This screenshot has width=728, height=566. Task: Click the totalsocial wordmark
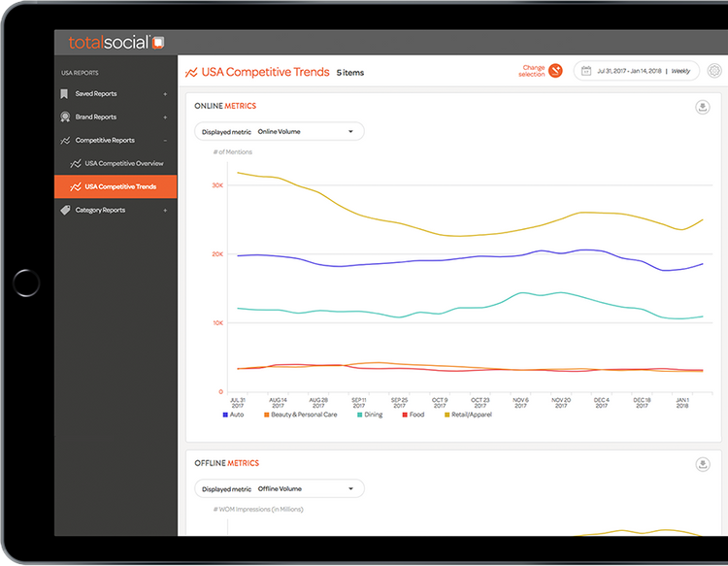pos(109,43)
